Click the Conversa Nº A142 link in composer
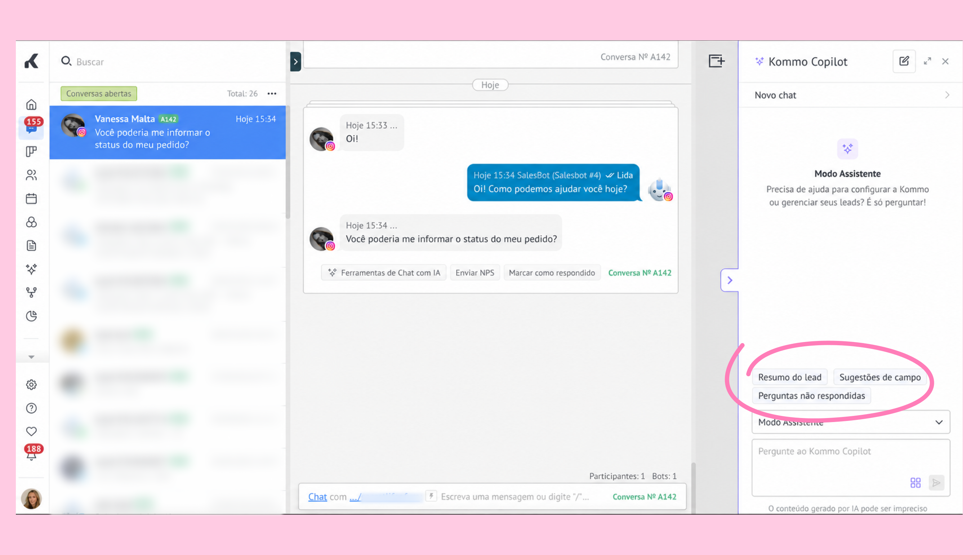980x555 pixels. [644, 497]
